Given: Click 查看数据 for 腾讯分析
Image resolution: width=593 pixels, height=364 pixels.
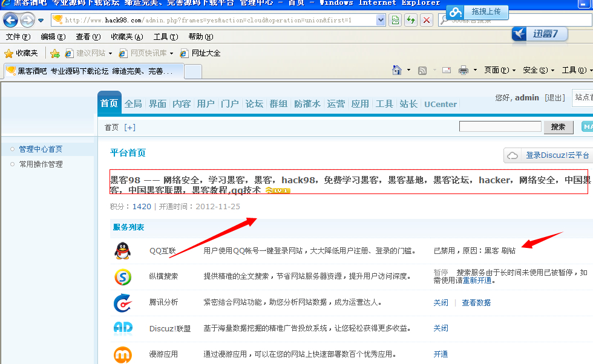Looking at the screenshot, I should pos(476,303).
